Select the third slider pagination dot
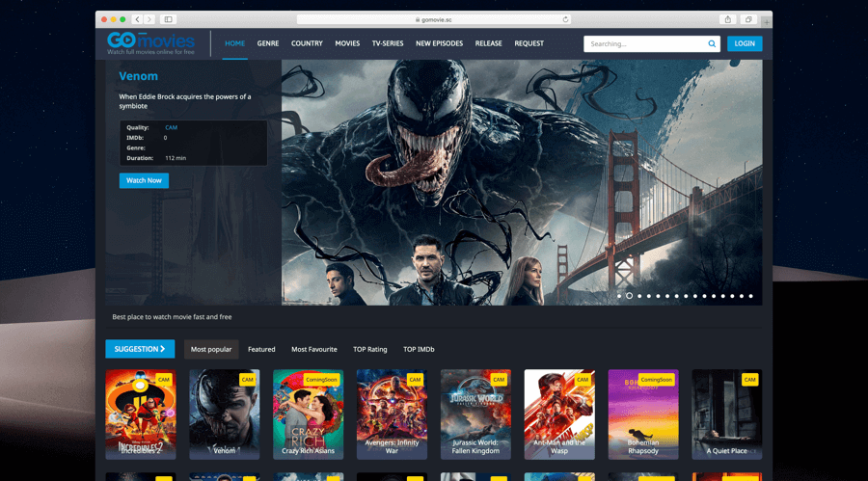868x481 pixels. 639,296
